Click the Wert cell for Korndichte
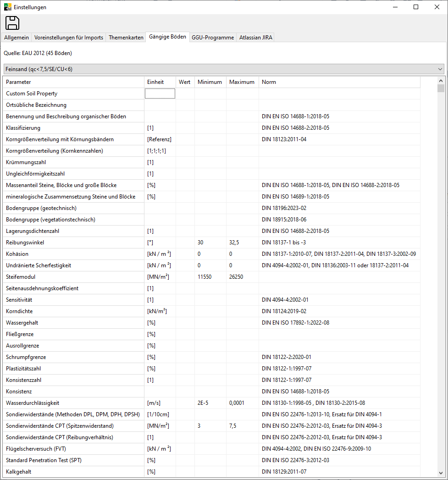This screenshot has width=448, height=480. click(x=185, y=311)
